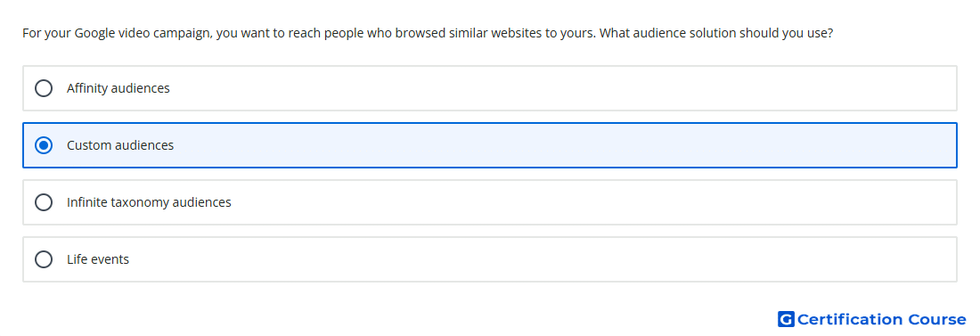Screen dimensions: 980x336
Task: Select the Affinity audiences radio button
Action: pos(43,88)
